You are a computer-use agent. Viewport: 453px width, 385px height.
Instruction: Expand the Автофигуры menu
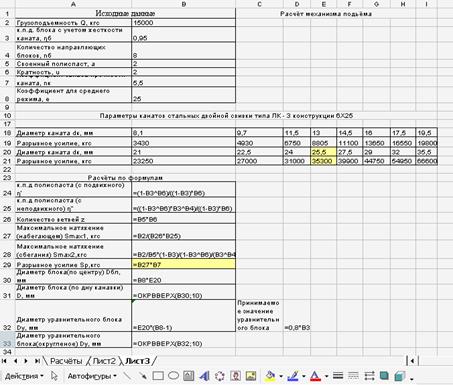[x=92, y=376]
